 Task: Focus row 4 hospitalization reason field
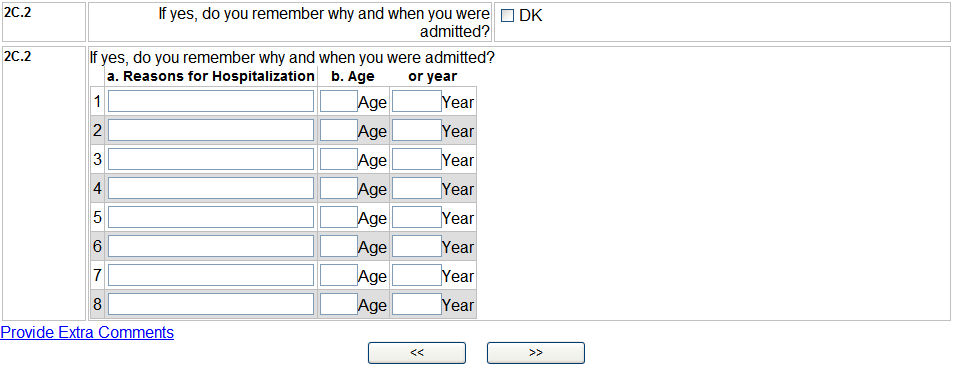(211, 188)
